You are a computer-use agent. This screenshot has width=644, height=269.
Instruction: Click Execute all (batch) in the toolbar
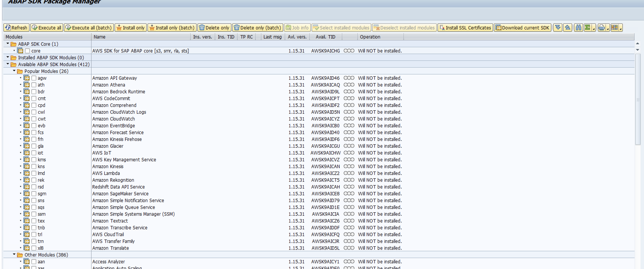coord(89,27)
